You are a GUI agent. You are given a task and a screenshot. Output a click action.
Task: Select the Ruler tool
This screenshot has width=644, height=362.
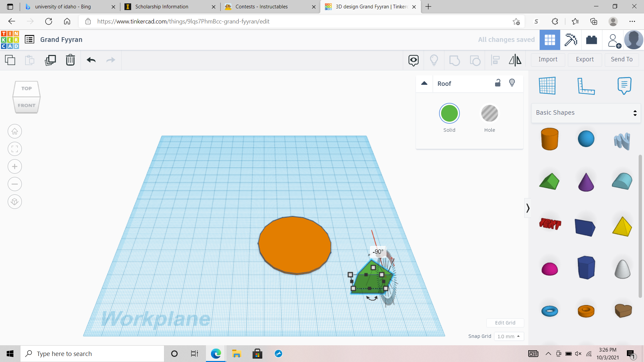click(586, 86)
